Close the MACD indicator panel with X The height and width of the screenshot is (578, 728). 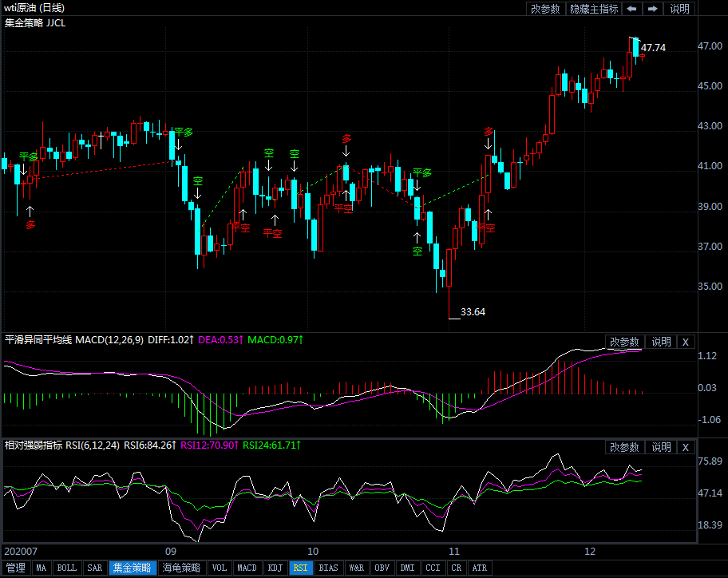coord(685,342)
